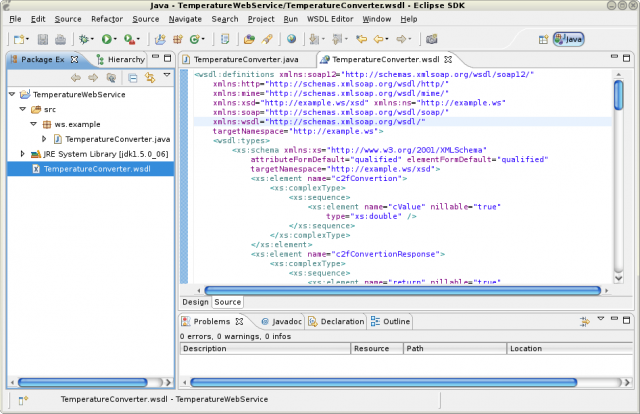Click the New Java Class icon

click(x=195, y=39)
